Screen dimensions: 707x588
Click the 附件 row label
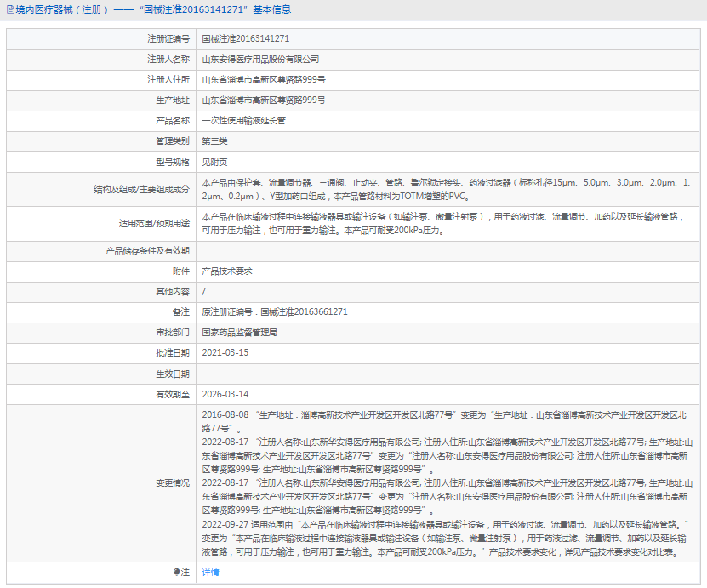coord(181,271)
